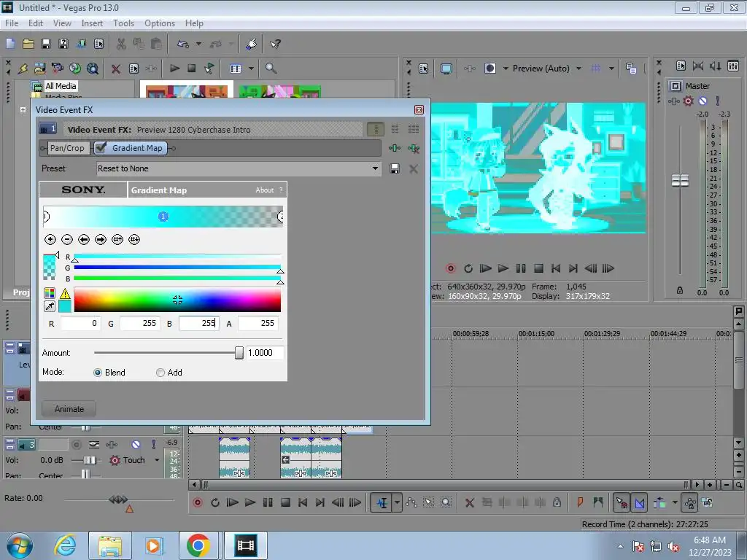Image resolution: width=747 pixels, height=560 pixels.
Task: Click the Amount slider handle
Action: coord(239,352)
